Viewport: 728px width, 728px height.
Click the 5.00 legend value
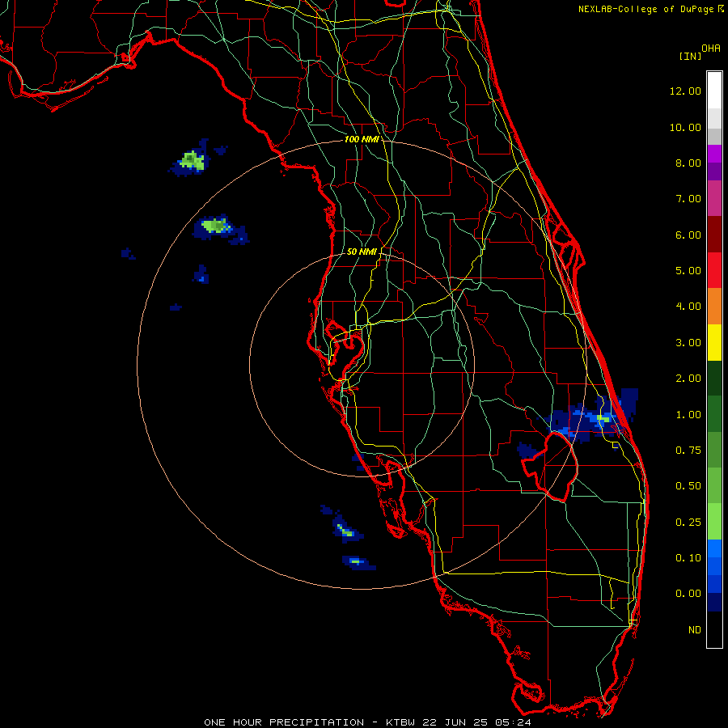pyautogui.click(x=688, y=271)
